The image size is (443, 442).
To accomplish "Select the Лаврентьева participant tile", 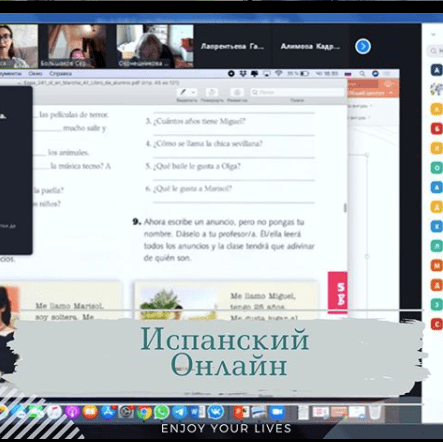I will point(232,46).
